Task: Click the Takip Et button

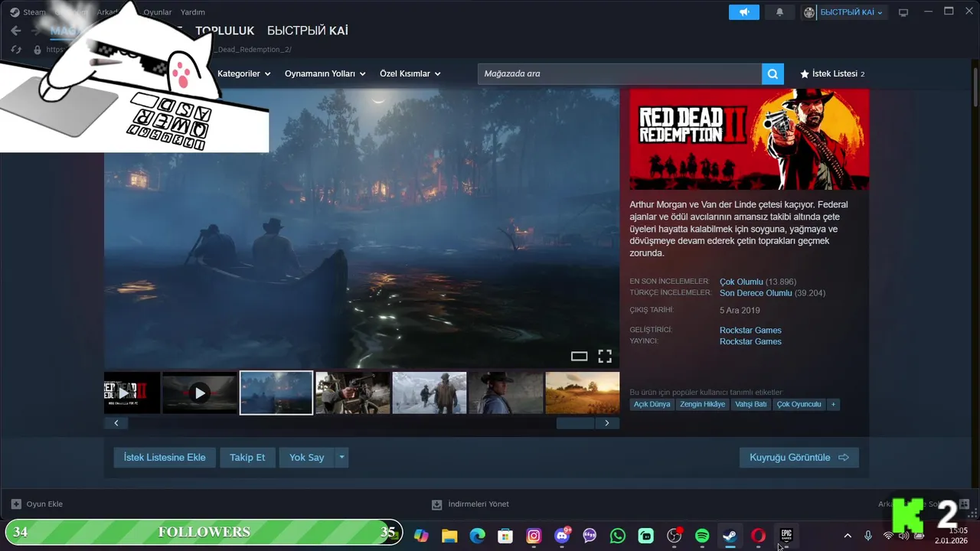Action: tap(247, 458)
